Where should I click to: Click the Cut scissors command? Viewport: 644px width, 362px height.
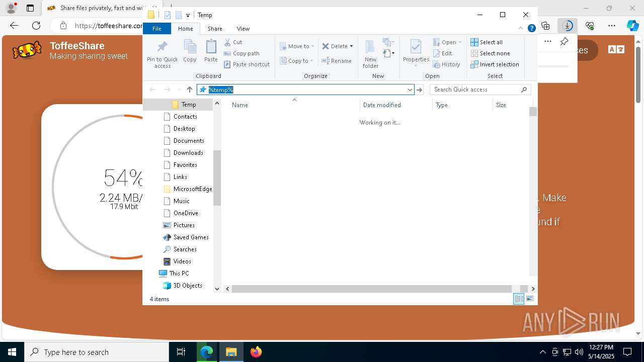[233, 42]
